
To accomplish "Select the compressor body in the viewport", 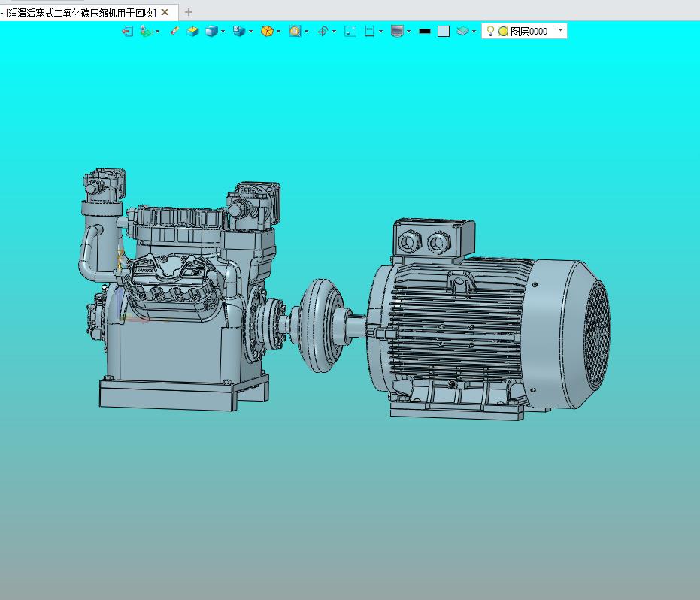I will point(180,290).
